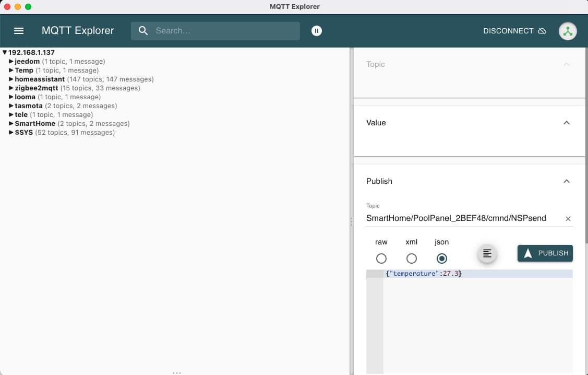Click the Publish arrow icon
Screen dimensions: 588x375
click(x=528, y=253)
